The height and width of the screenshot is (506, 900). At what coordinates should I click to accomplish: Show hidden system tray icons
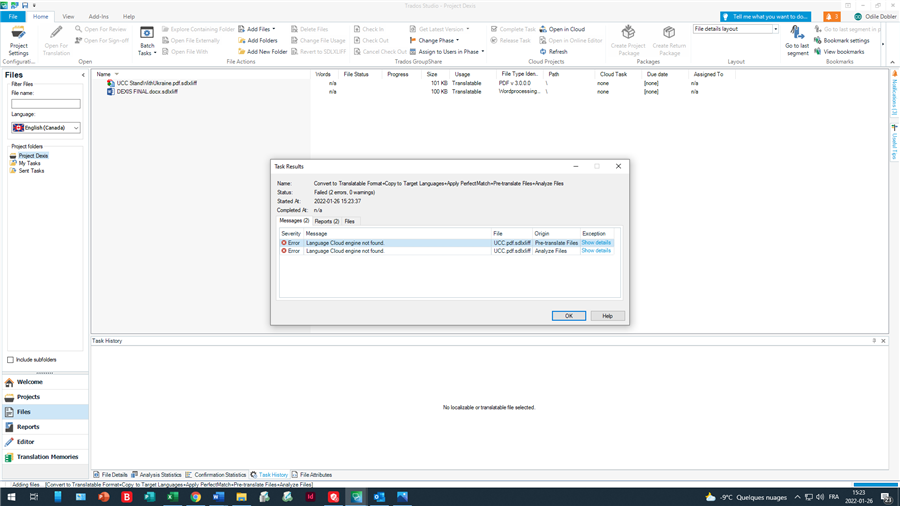point(797,497)
